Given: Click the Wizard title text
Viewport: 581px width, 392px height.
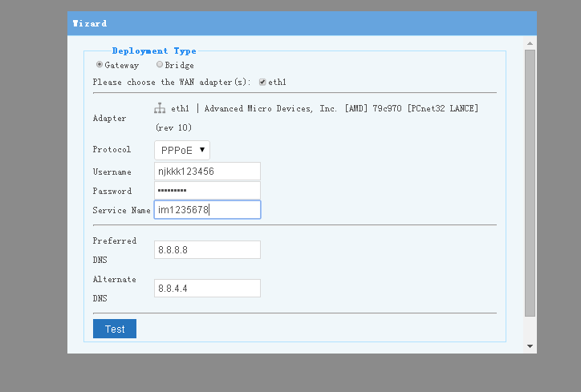Looking at the screenshot, I should 90,23.
